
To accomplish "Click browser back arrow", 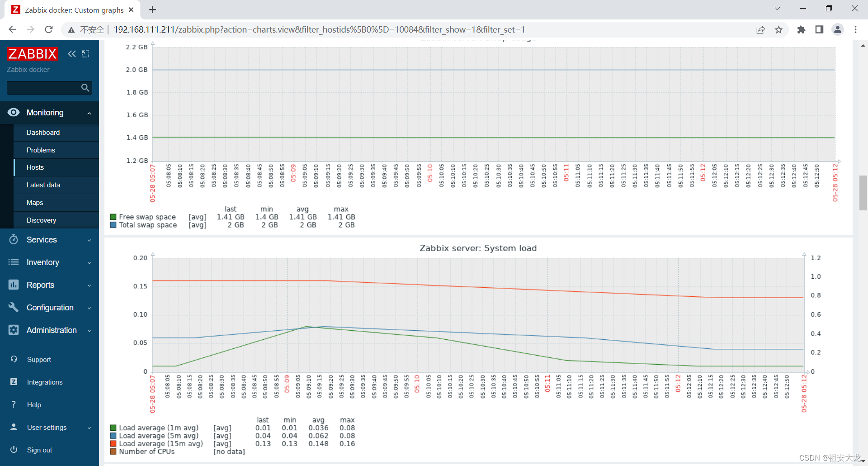I will (x=12, y=29).
